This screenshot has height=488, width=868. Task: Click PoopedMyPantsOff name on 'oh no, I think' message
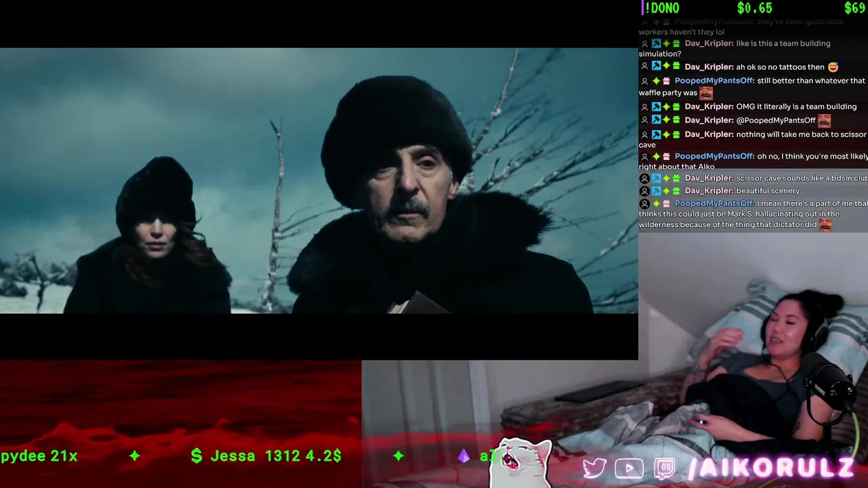[714, 157]
